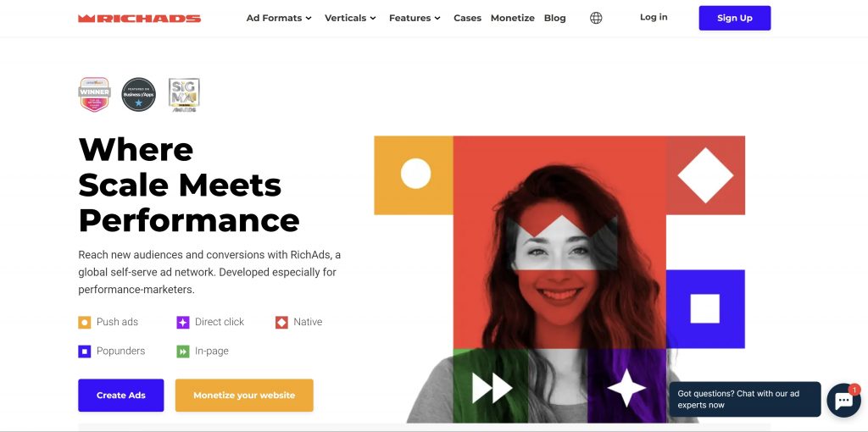Click the Create Ads button

click(x=120, y=396)
